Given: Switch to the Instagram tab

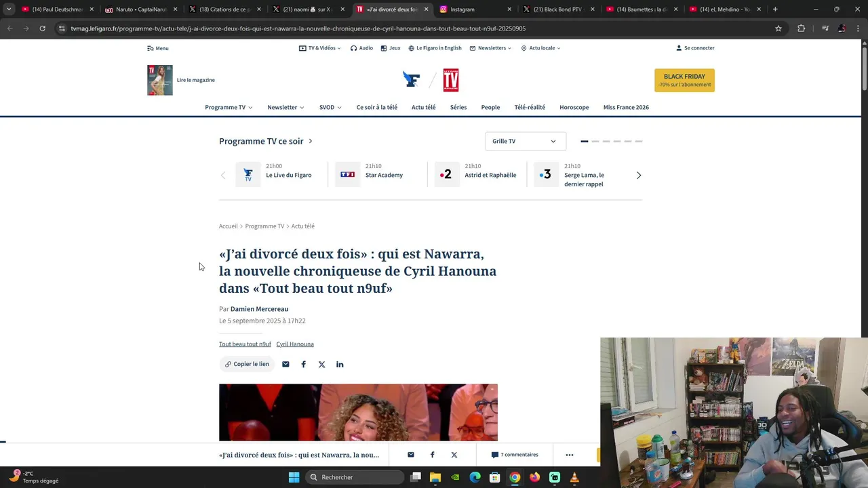Looking at the screenshot, I should click(474, 9).
